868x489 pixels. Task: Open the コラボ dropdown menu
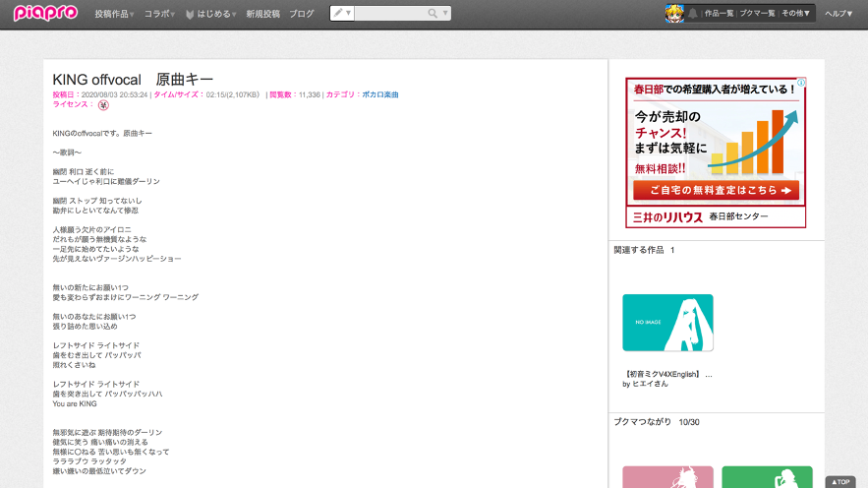[x=159, y=14]
